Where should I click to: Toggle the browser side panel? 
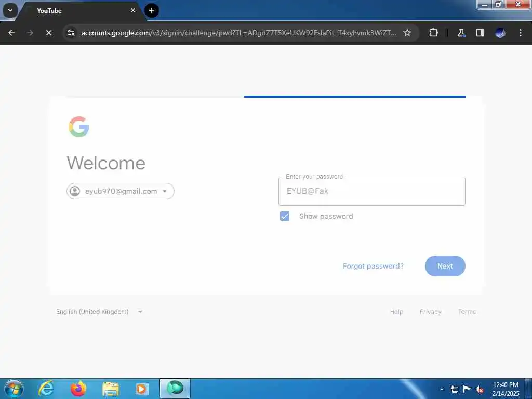[480, 33]
